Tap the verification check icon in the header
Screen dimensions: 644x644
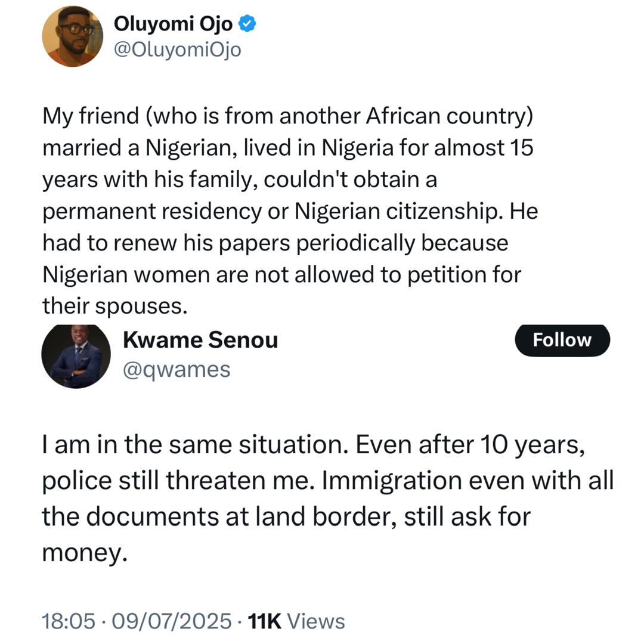coord(247,23)
